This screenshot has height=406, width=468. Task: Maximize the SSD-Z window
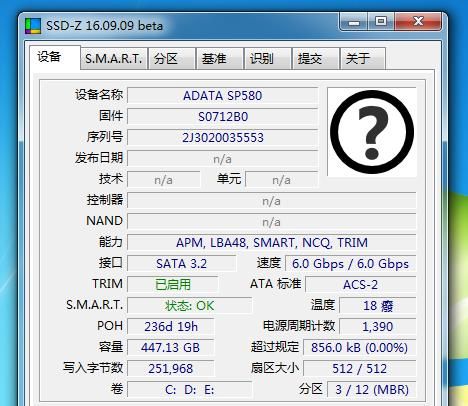pos(381,22)
